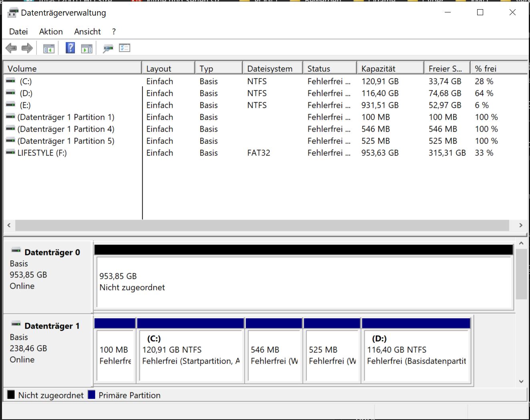Select the (Datenträger 1 Partition 5) row

[265, 141]
